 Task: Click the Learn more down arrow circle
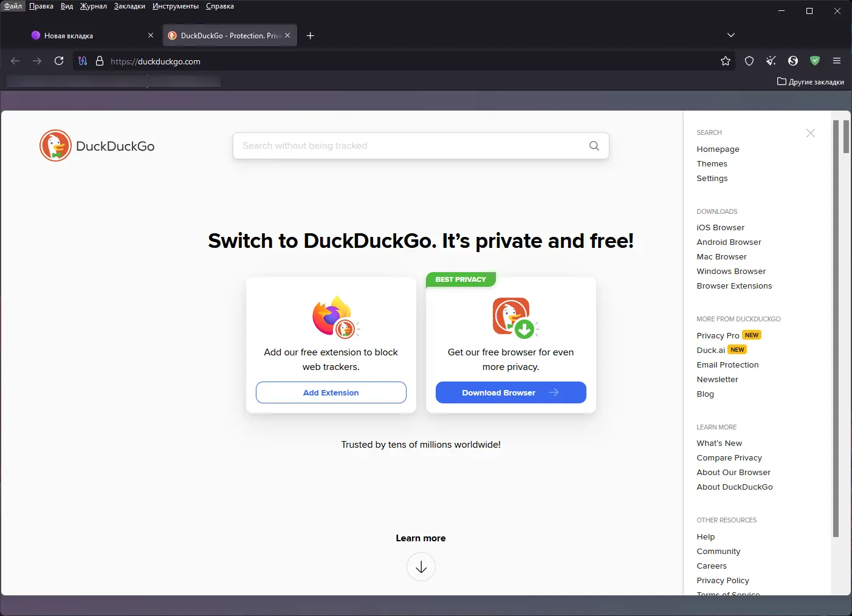[421, 567]
